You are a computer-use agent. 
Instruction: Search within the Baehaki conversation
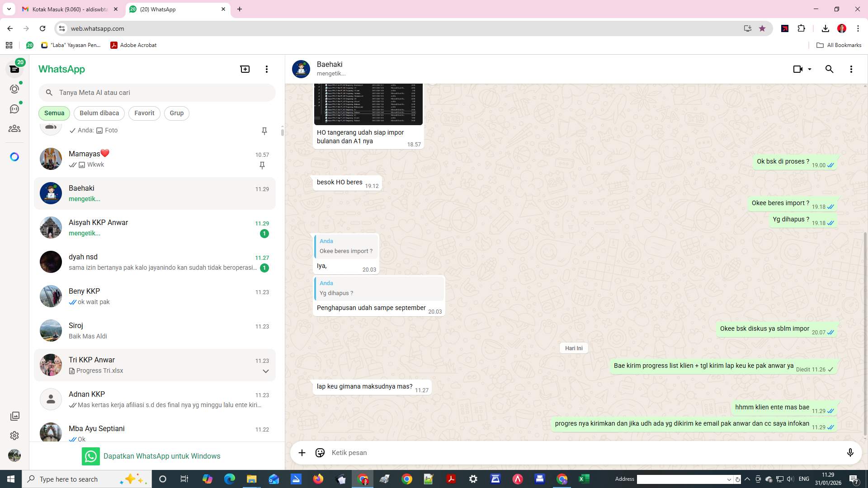pyautogui.click(x=830, y=69)
